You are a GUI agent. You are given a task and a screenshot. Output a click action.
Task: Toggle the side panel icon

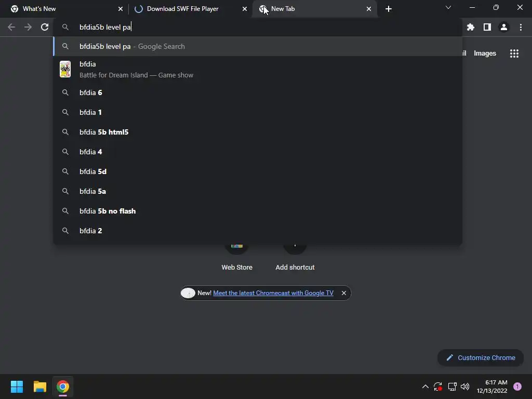[x=487, y=27]
